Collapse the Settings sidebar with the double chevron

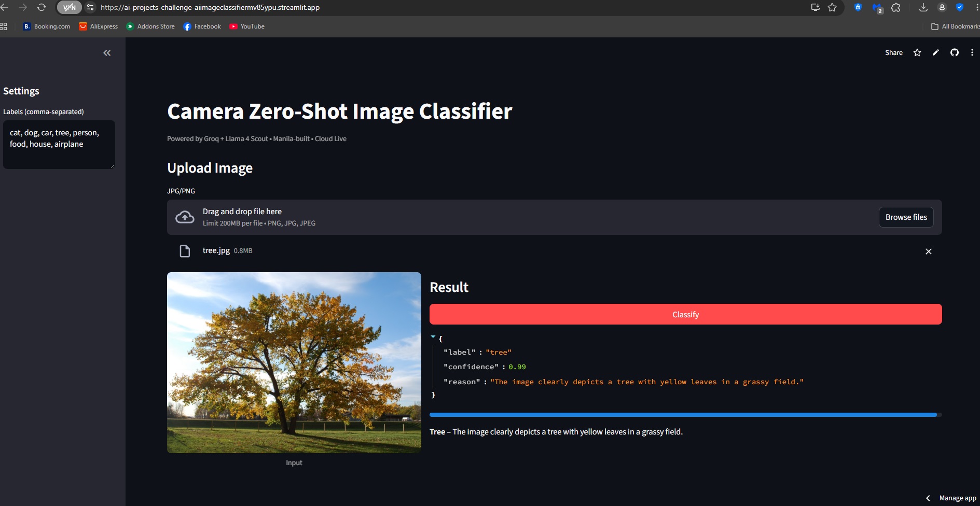click(107, 53)
